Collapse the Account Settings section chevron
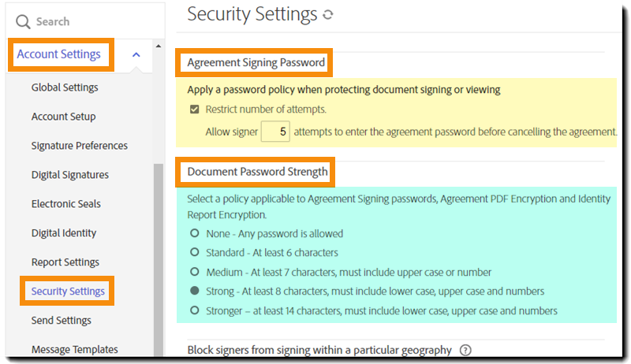Image resolution: width=631 pixels, height=364 pixels. point(136,54)
